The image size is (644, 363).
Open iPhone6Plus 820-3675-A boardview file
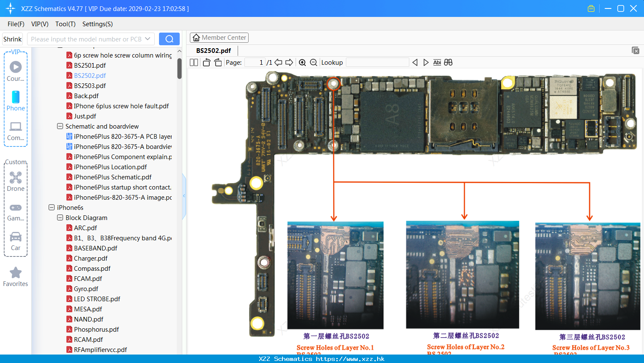[x=123, y=146]
